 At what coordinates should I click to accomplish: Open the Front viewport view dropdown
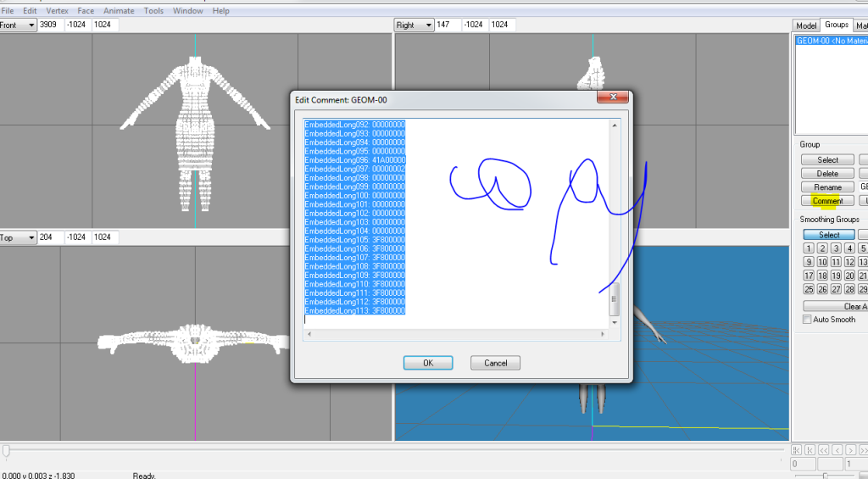coord(31,25)
